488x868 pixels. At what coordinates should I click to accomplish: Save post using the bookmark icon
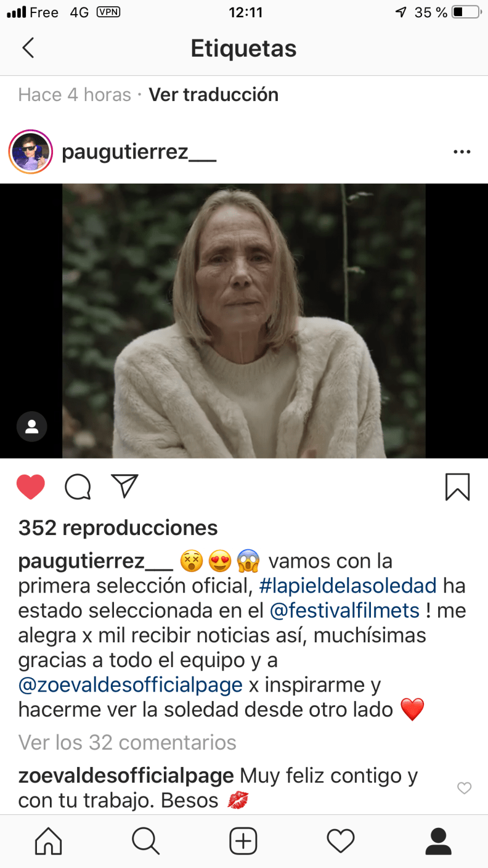[457, 487]
